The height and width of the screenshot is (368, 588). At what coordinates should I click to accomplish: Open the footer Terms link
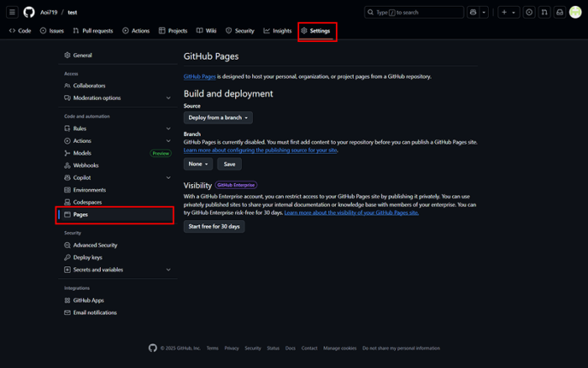[x=213, y=348]
